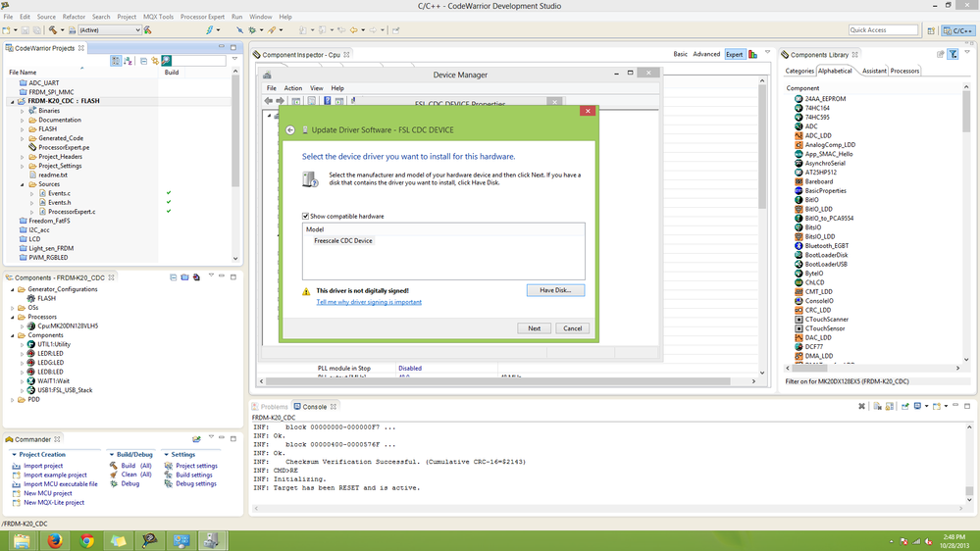The image size is (980, 551).
Task: Click New MCU project link
Action: [x=47, y=493]
